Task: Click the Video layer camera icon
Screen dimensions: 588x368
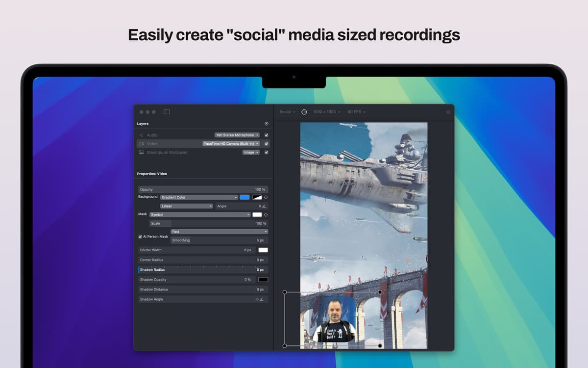Action: pos(141,144)
